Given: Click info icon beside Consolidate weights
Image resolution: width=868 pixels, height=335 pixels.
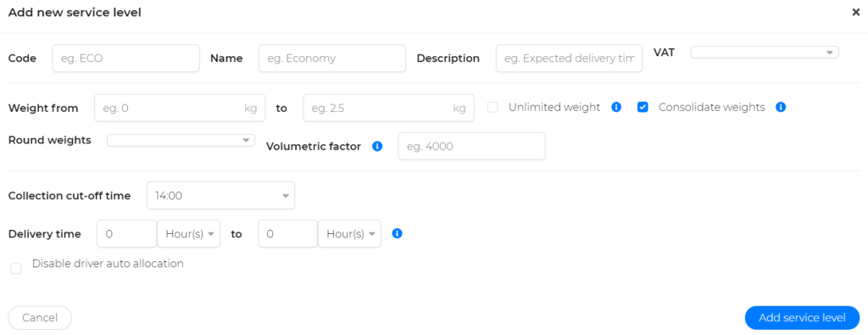Looking at the screenshot, I should [781, 108].
